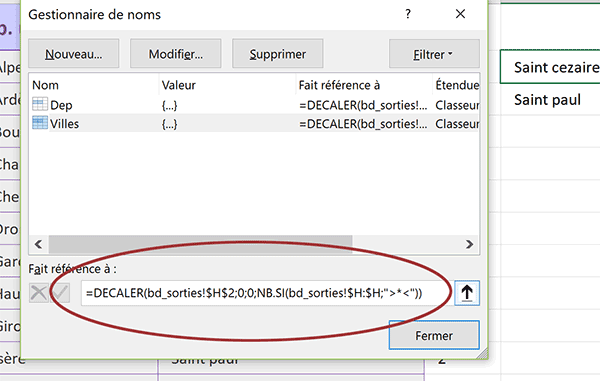
Task: Sort by the Nom column header
Action: point(93,85)
